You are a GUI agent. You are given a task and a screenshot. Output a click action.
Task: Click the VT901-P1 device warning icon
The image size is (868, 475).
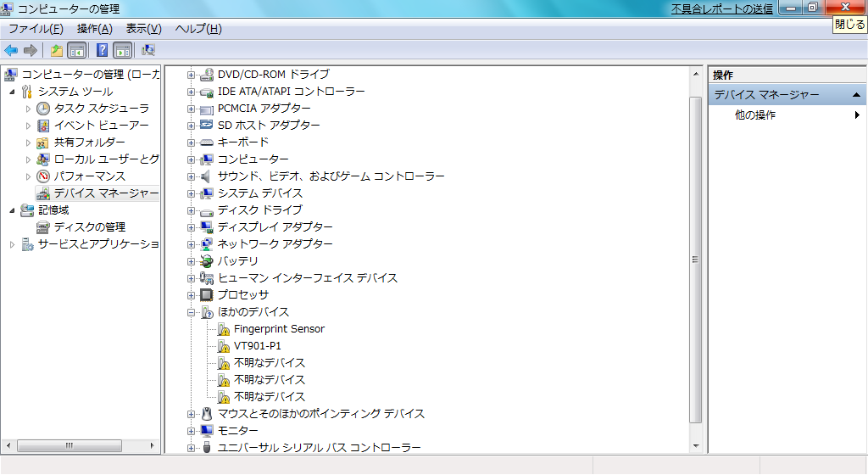pyautogui.click(x=224, y=347)
